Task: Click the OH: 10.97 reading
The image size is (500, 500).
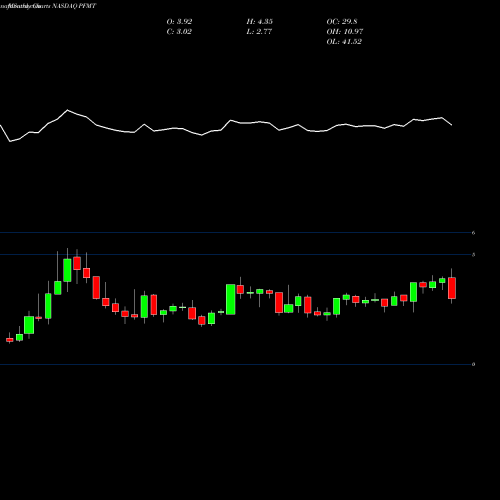Action: [x=345, y=32]
